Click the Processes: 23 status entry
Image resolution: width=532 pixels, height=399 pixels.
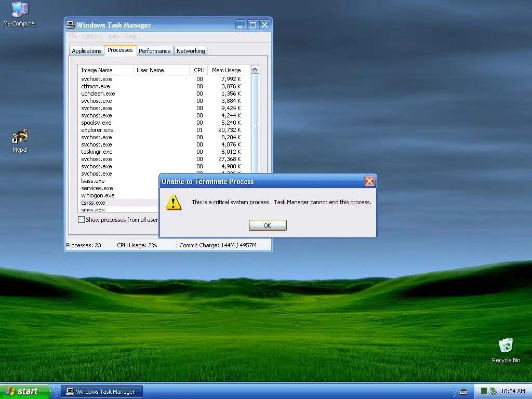click(x=84, y=245)
